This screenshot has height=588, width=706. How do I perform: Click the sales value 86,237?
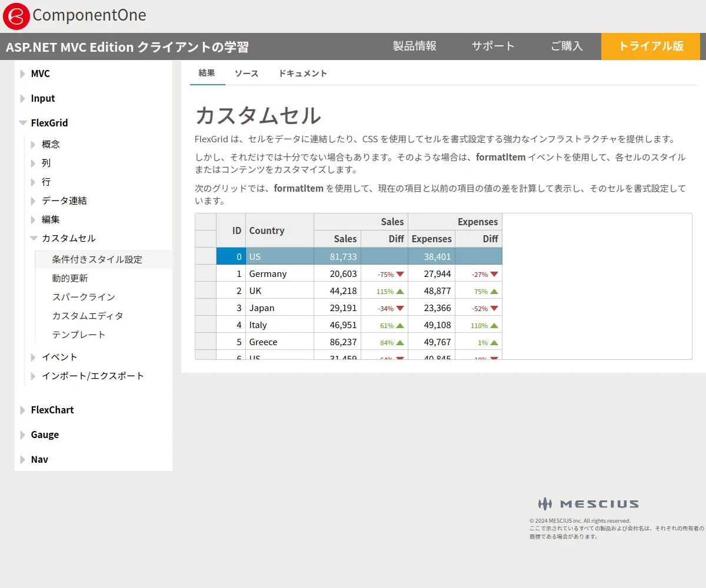point(338,342)
